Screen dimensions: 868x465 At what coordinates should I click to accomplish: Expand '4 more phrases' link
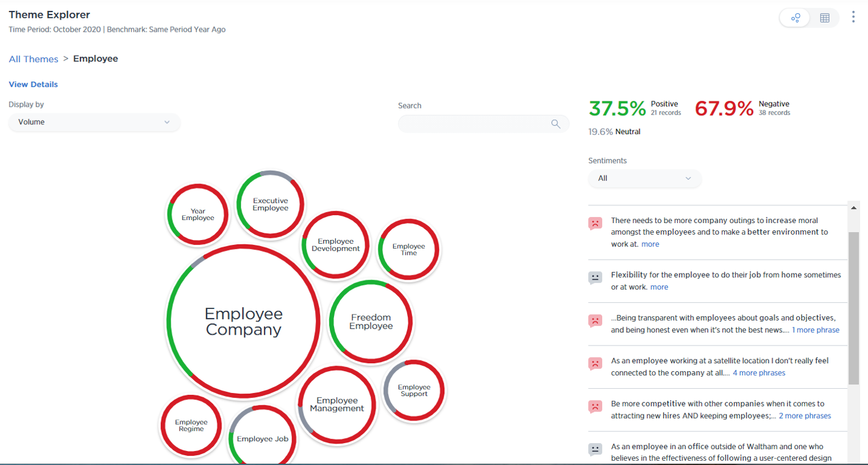(x=758, y=373)
